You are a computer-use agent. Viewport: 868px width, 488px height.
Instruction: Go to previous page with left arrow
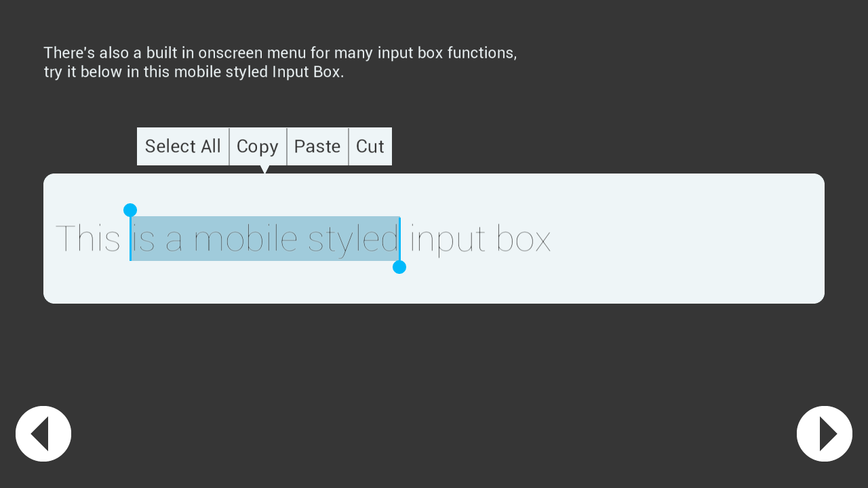(x=43, y=434)
